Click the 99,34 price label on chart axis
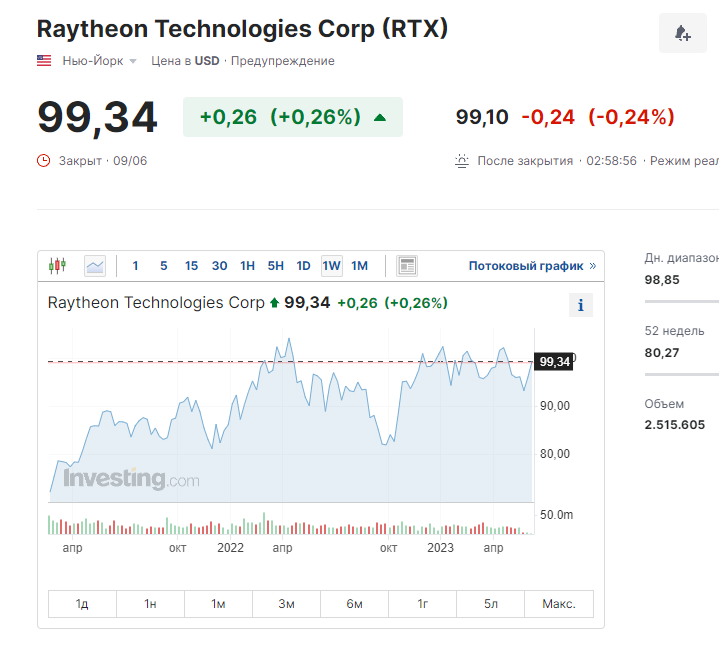Image resolution: width=719 pixels, height=659 pixels. coord(554,362)
